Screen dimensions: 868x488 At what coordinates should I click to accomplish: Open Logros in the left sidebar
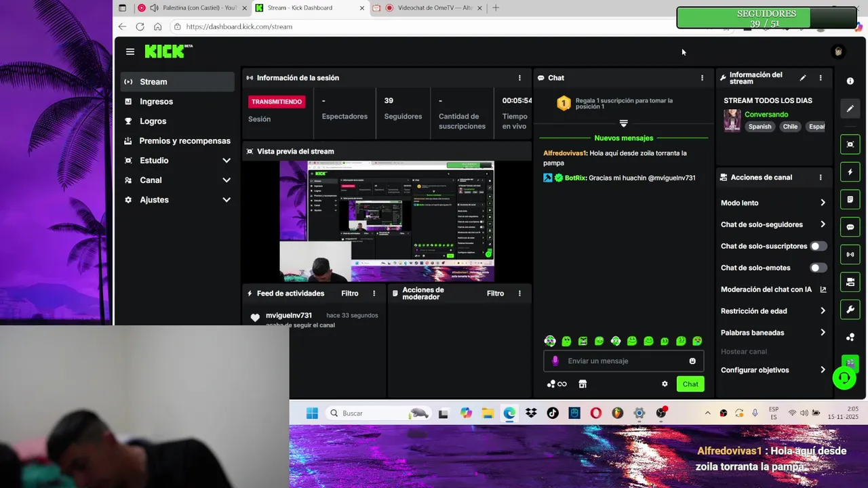[x=178, y=121]
